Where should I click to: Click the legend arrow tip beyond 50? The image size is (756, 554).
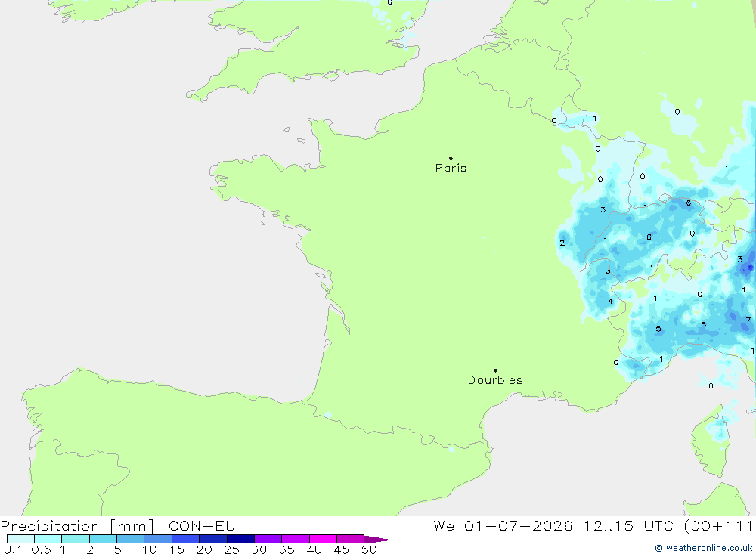[x=378, y=540]
